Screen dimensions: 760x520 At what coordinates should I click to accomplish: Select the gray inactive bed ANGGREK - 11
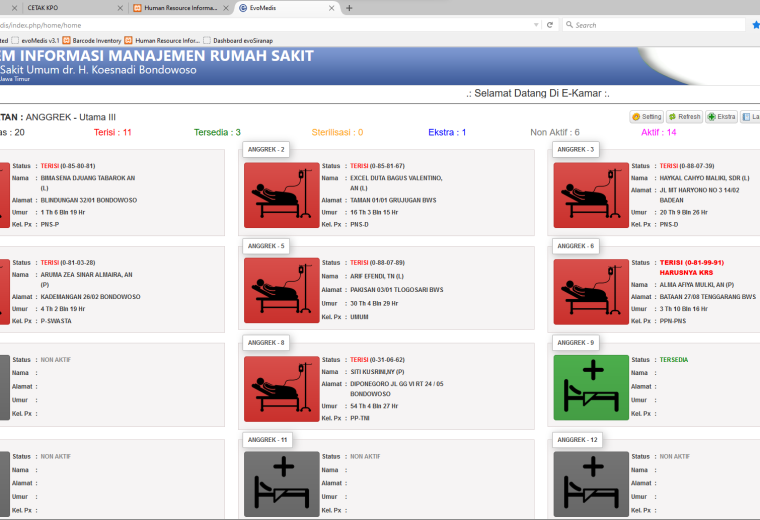click(x=282, y=484)
